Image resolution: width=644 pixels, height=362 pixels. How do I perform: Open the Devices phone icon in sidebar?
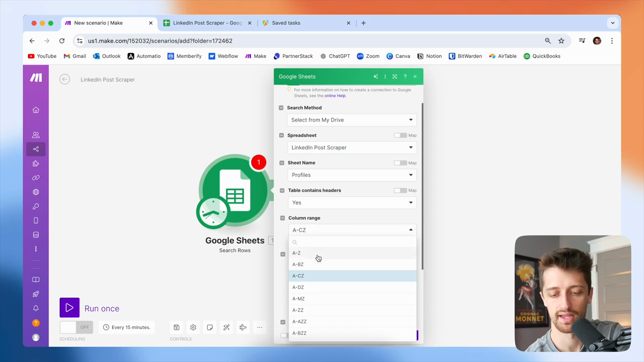(36, 221)
